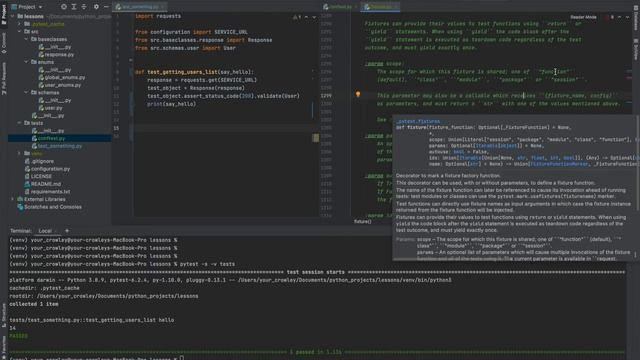Expand the External Libraries node arrow
Viewport: 640px width, 360px height.
[x=13, y=199]
